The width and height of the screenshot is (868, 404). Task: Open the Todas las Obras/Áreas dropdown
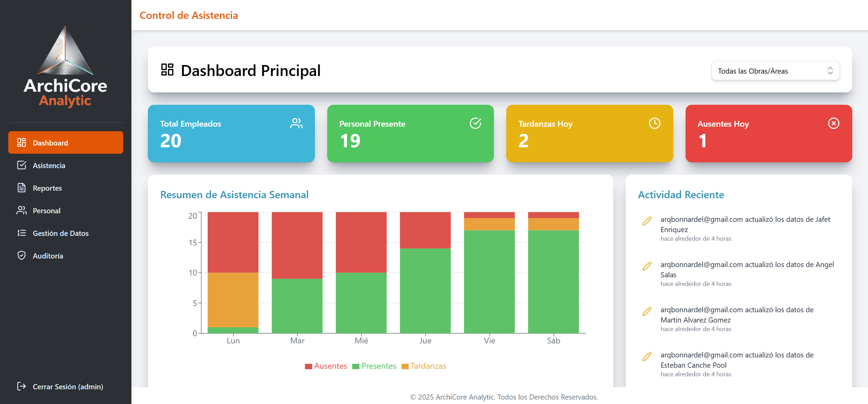(775, 71)
